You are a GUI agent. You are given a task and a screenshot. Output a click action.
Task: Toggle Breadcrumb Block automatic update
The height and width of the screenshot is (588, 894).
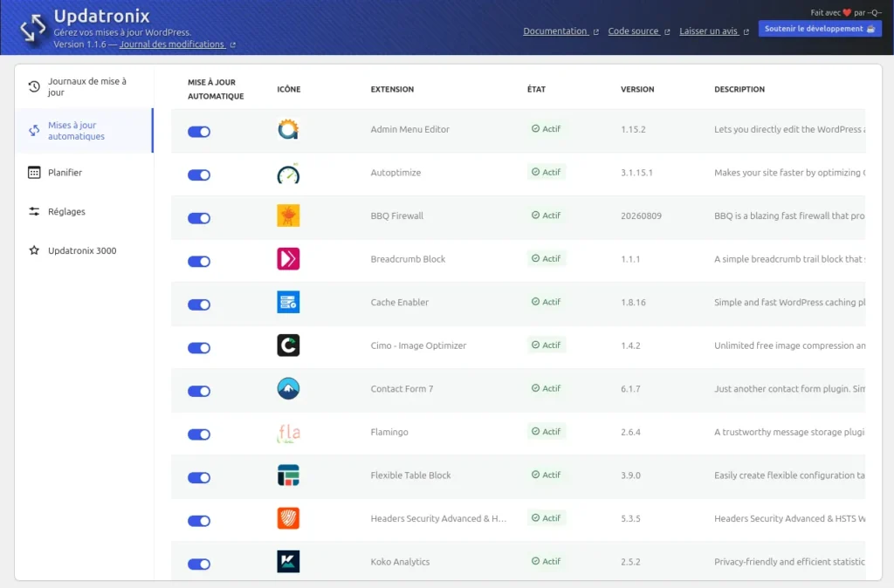[199, 262]
